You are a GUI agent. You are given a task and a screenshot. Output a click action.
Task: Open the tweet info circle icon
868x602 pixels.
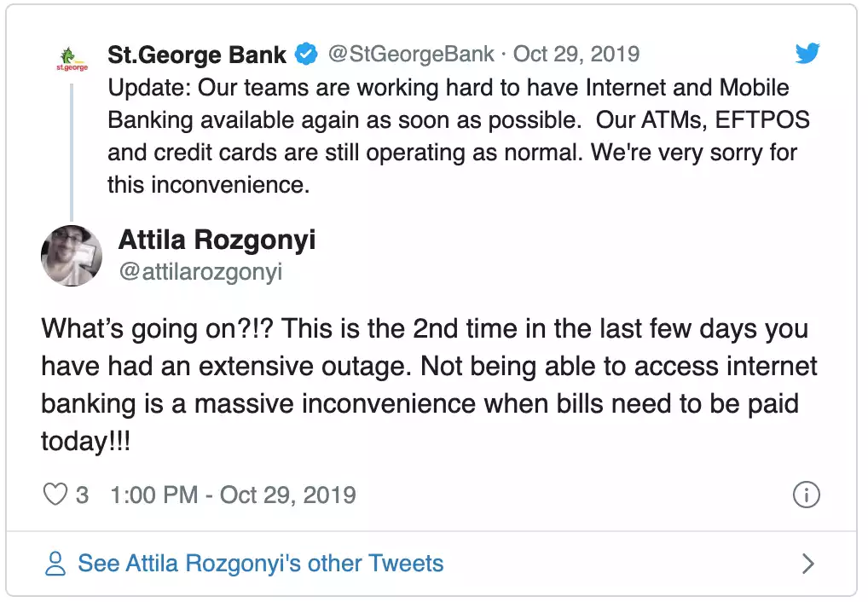click(x=806, y=495)
